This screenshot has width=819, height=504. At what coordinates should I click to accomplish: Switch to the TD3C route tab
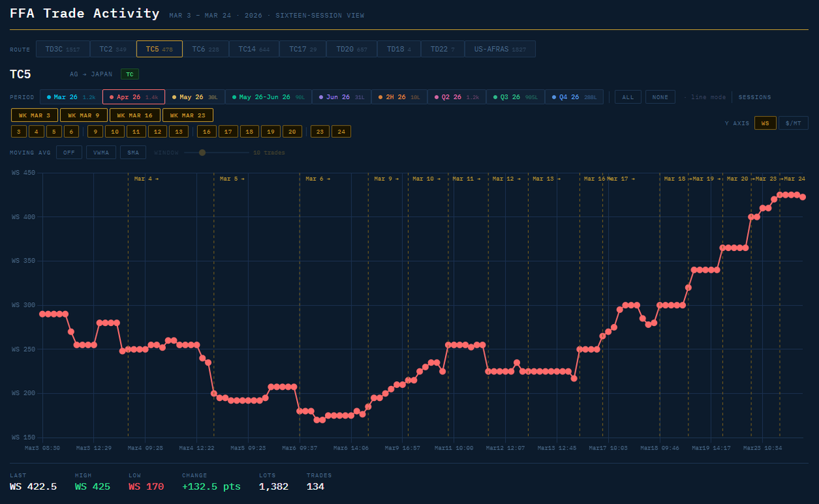coord(63,49)
